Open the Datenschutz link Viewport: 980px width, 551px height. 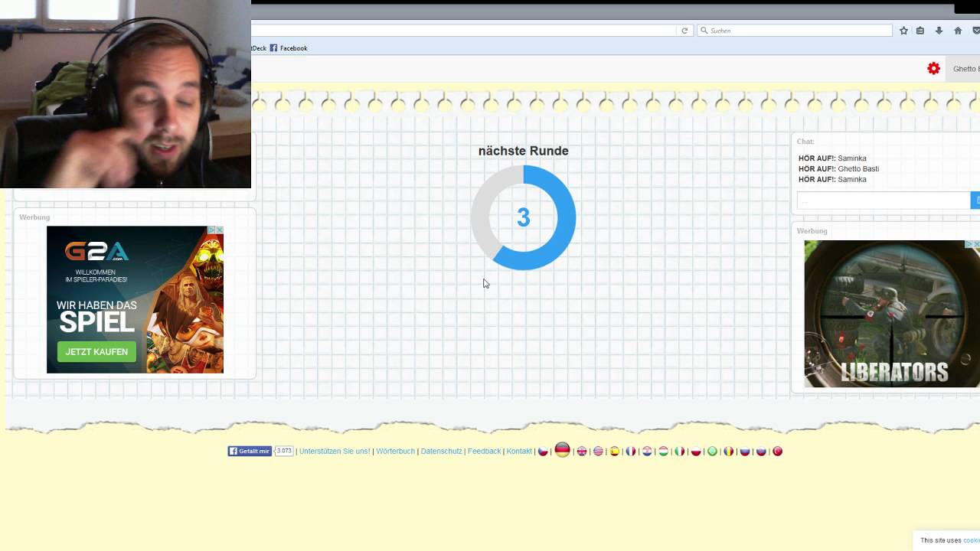[x=441, y=452]
